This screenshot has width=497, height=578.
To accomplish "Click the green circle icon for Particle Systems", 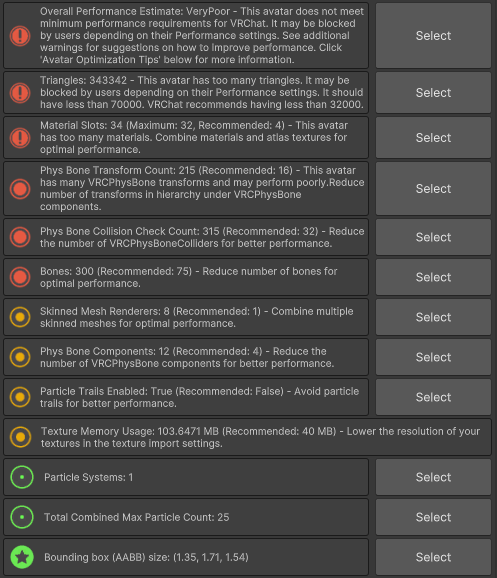I will (22, 477).
